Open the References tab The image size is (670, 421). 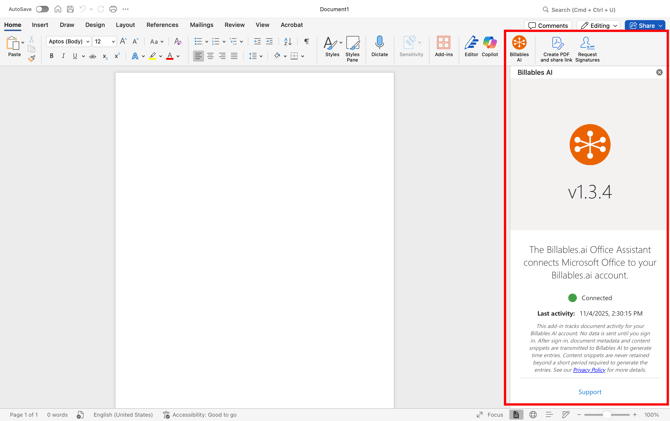(x=162, y=25)
